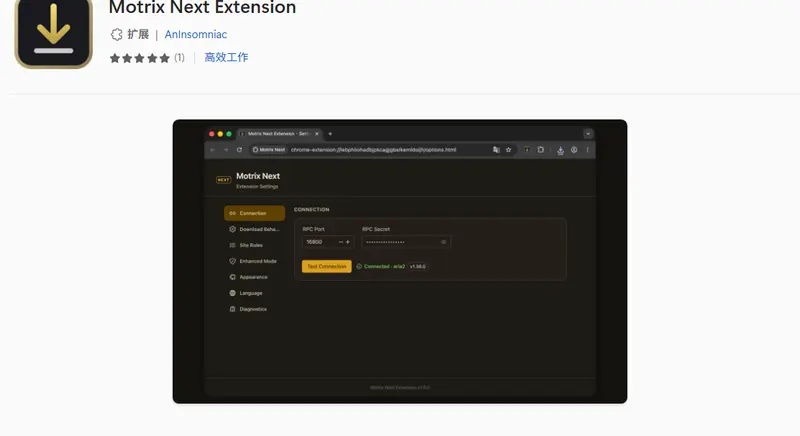
Task: Increase RPC Port with plus button
Action: pos(348,242)
